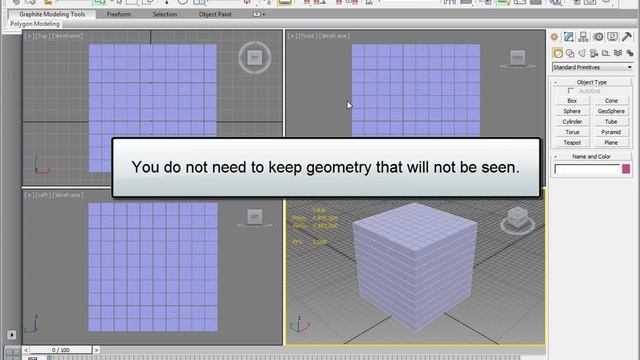The height and width of the screenshot is (360, 640).
Task: Click the object name input field
Action: pos(587,169)
